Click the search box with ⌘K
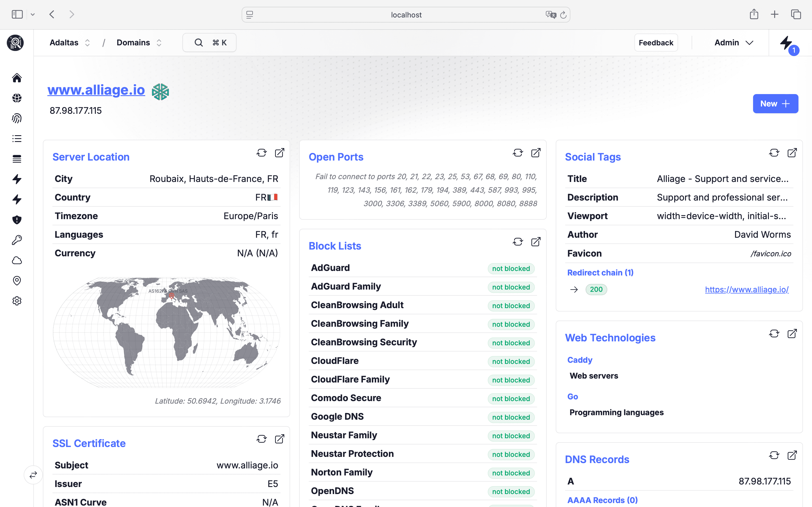This screenshot has width=812, height=507. click(209, 43)
